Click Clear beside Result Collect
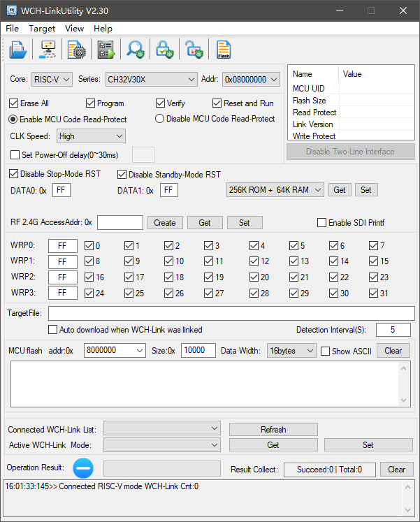420x522 pixels. point(397,470)
